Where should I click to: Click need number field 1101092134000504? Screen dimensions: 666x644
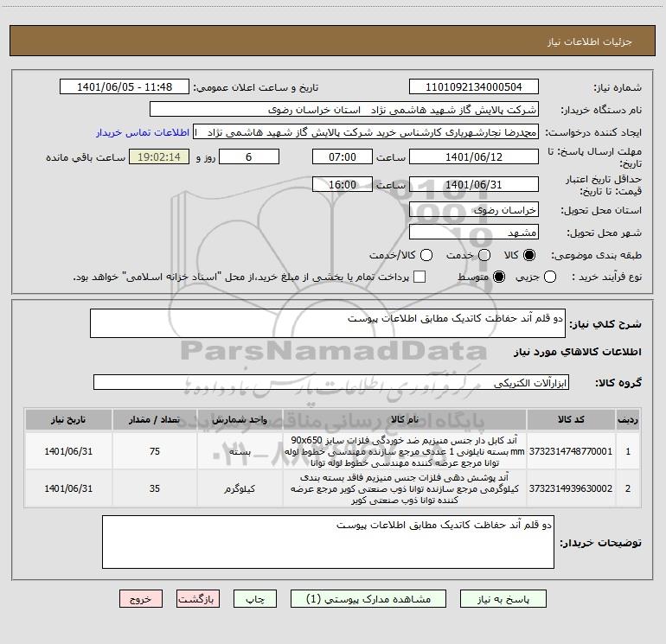click(474, 86)
